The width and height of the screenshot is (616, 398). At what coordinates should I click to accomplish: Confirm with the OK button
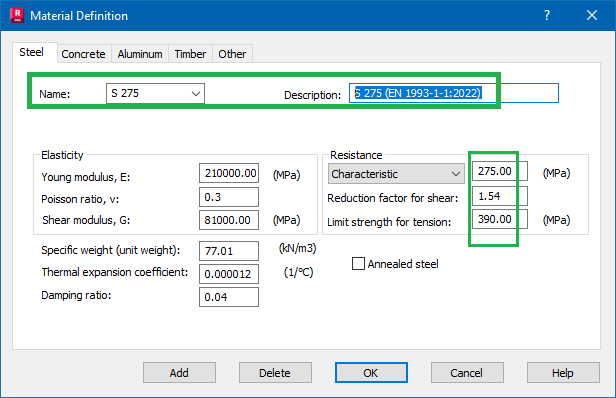(x=371, y=372)
